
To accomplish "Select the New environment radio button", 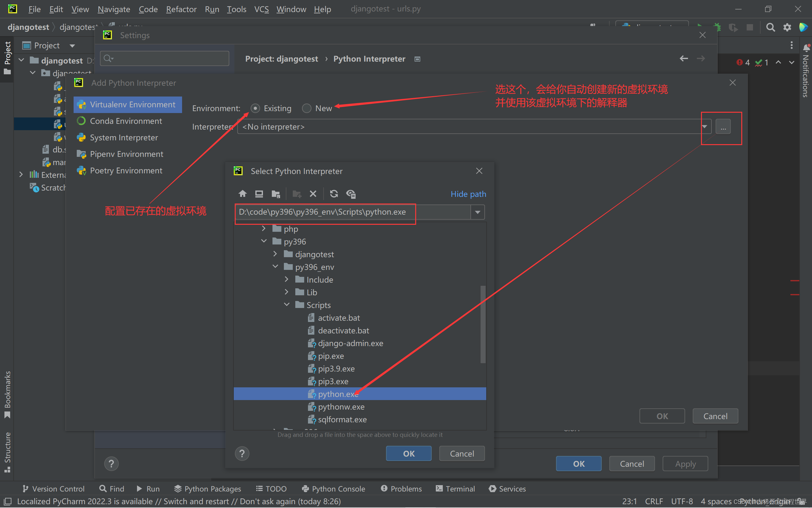I will (307, 108).
